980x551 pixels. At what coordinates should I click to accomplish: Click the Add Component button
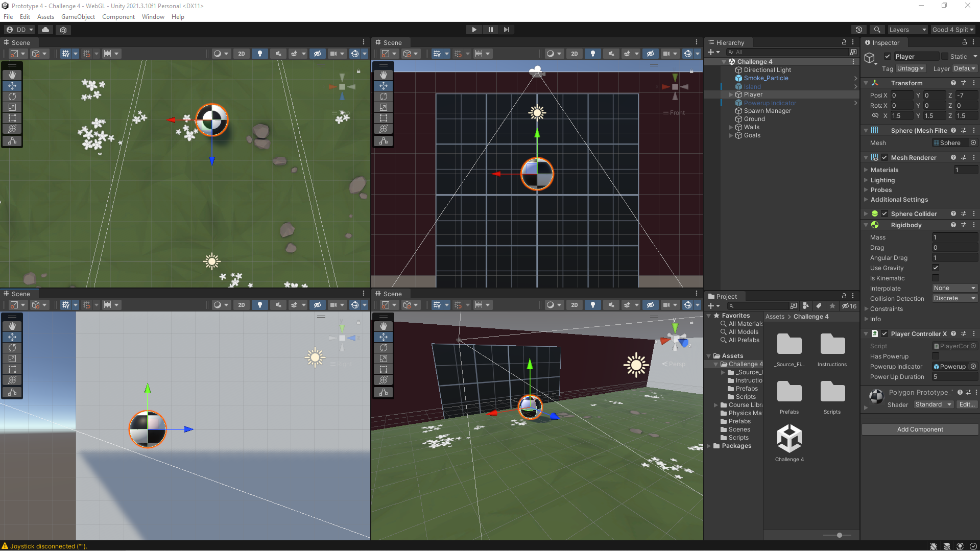pyautogui.click(x=919, y=429)
